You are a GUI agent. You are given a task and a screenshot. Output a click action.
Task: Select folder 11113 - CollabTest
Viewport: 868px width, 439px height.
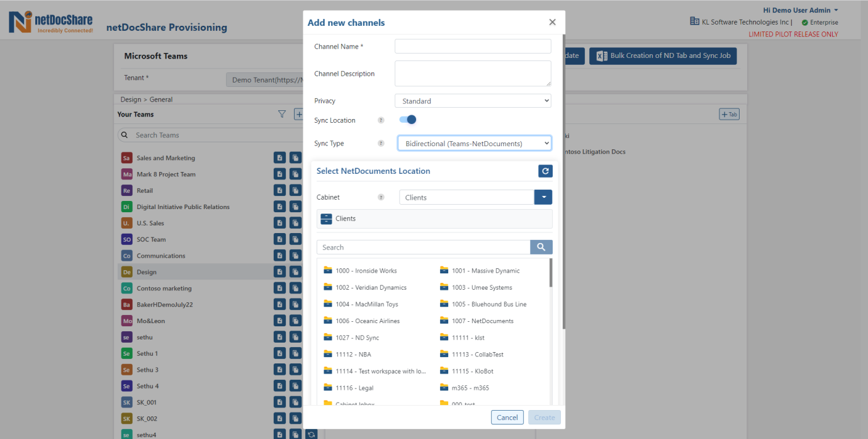478,355
